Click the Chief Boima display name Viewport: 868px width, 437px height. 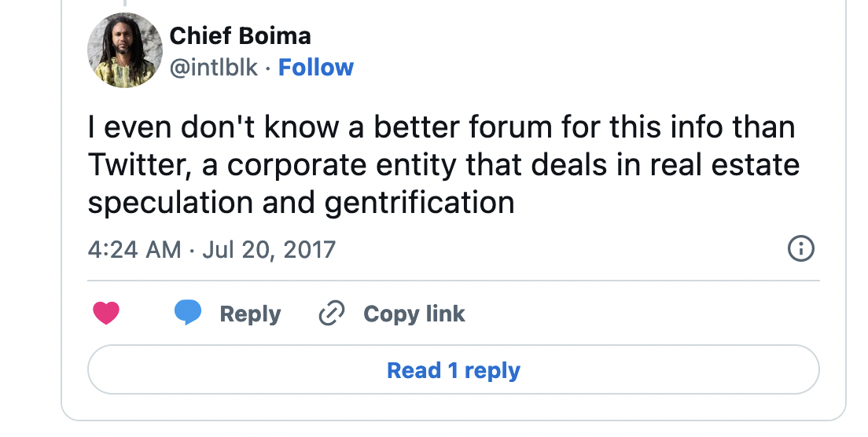coord(240,35)
